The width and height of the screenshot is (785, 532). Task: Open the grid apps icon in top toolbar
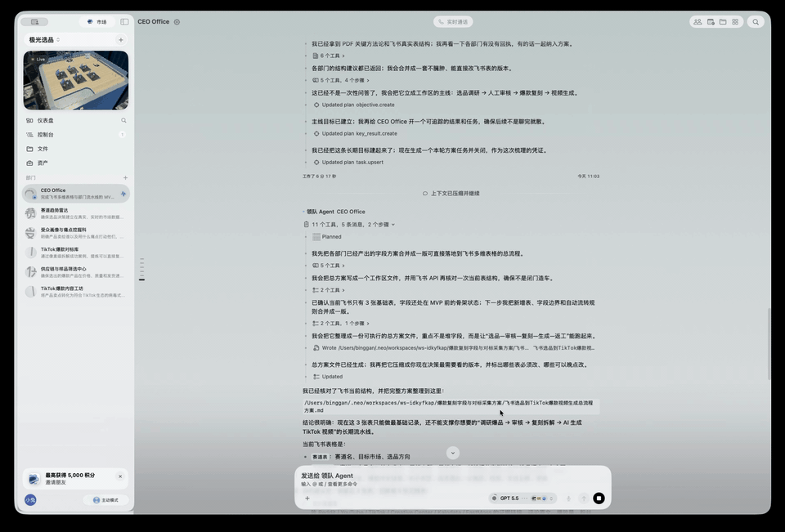735,21
